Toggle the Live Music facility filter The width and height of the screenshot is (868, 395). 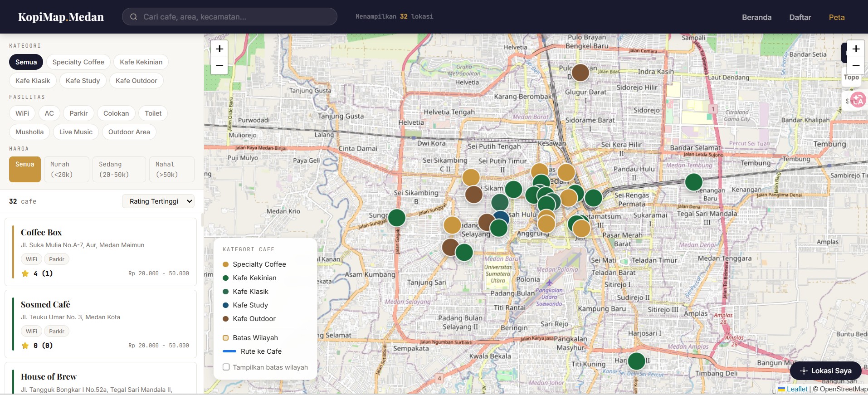click(x=76, y=132)
